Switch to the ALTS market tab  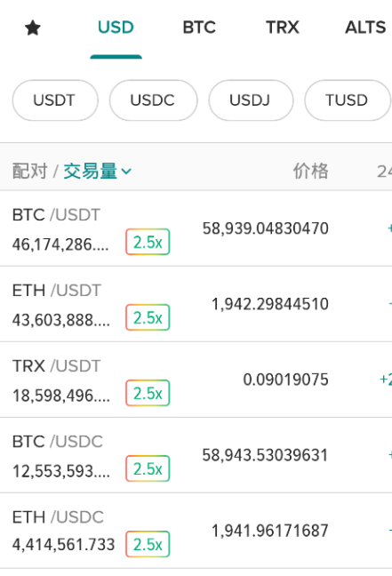tap(365, 28)
